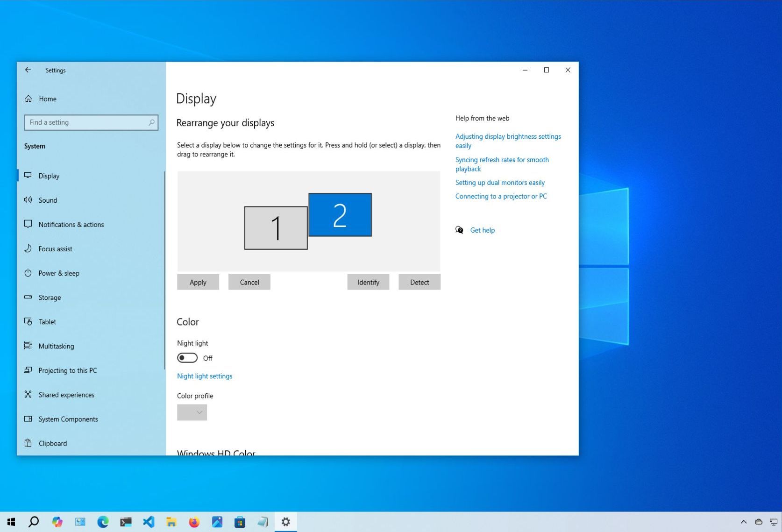The image size is (782, 532).
Task: Select monitor 2 in display arrangement
Action: (340, 214)
